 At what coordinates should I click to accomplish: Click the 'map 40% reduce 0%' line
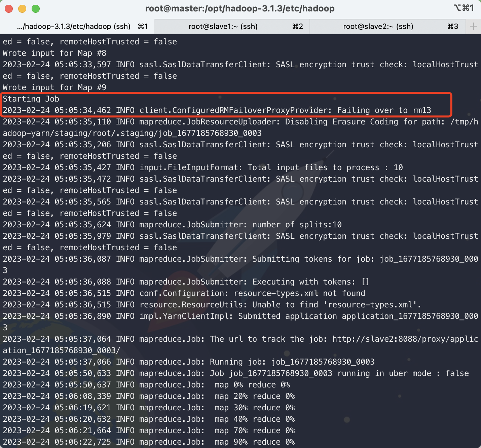click(x=149, y=419)
